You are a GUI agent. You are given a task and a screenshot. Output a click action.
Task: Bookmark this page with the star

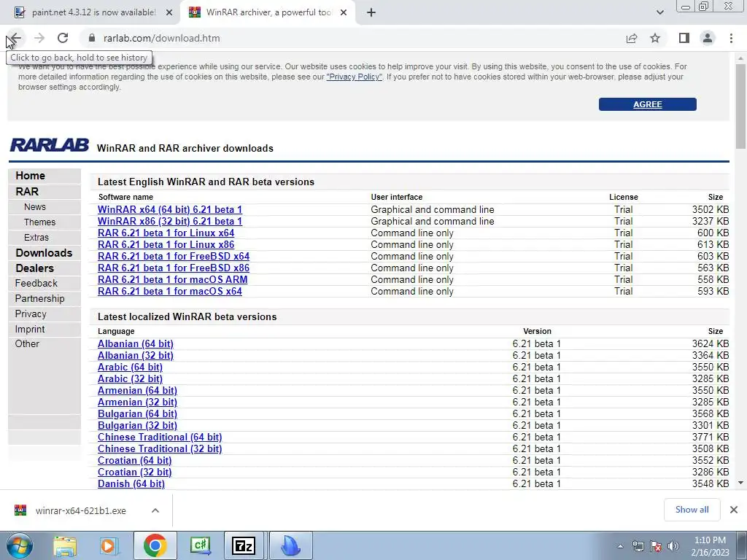656,38
